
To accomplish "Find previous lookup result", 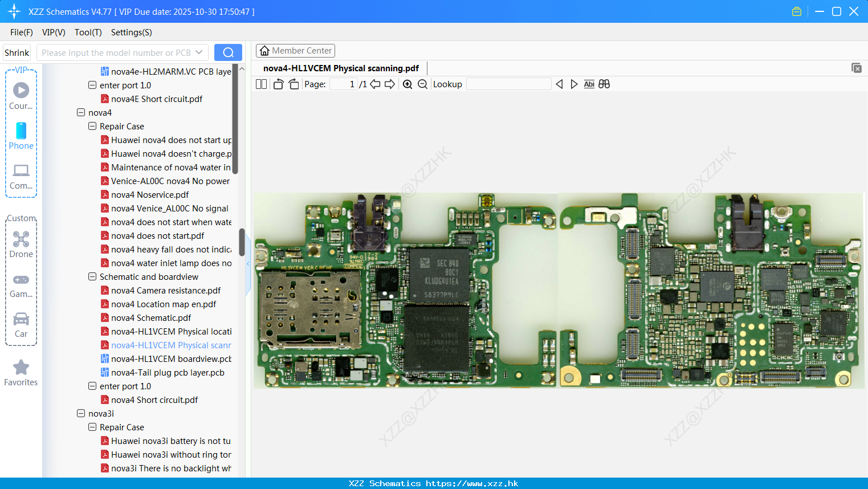I will [559, 84].
